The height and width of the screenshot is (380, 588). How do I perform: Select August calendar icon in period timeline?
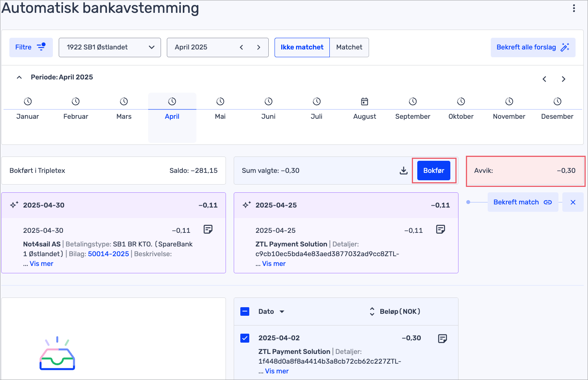tap(364, 102)
